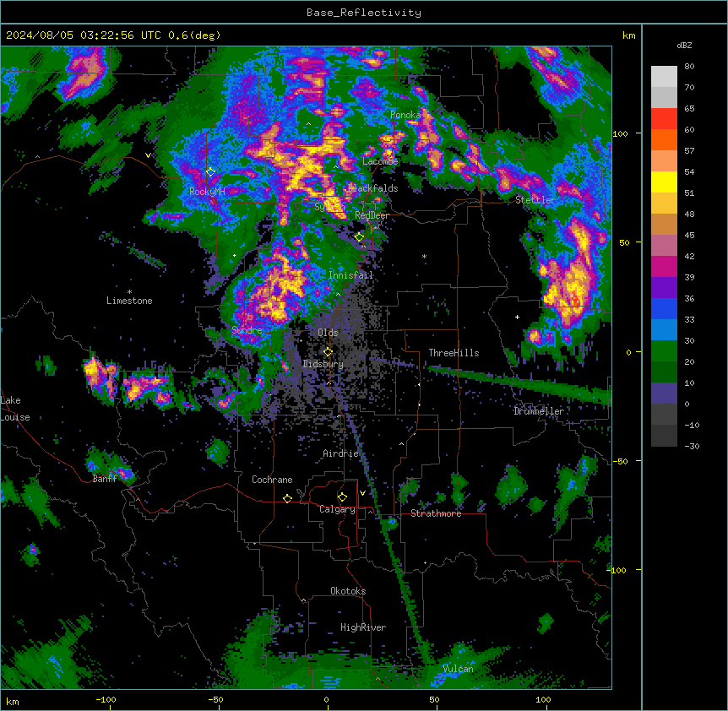Viewport: 728px width, 711px height.
Task: Select the Olds city label
Action: click(x=328, y=333)
